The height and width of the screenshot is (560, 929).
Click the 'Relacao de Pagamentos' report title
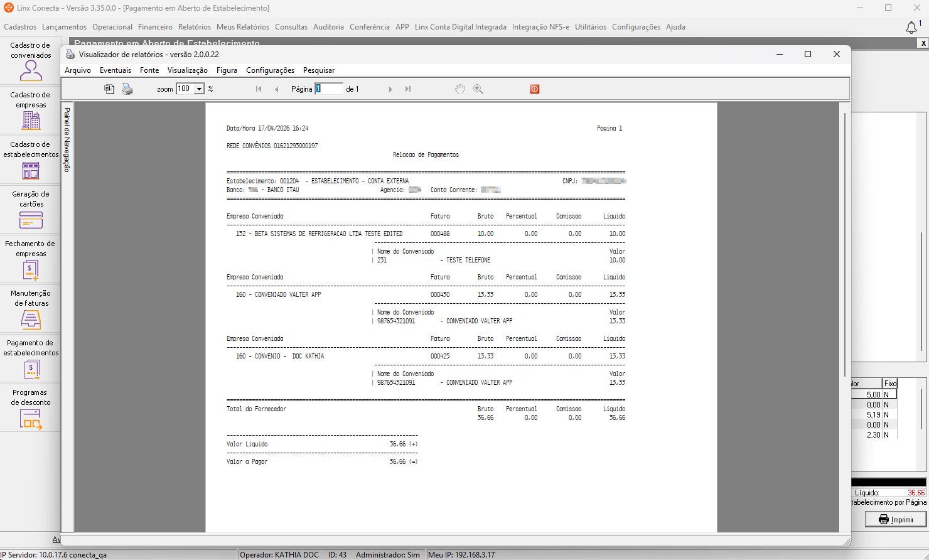coord(426,154)
